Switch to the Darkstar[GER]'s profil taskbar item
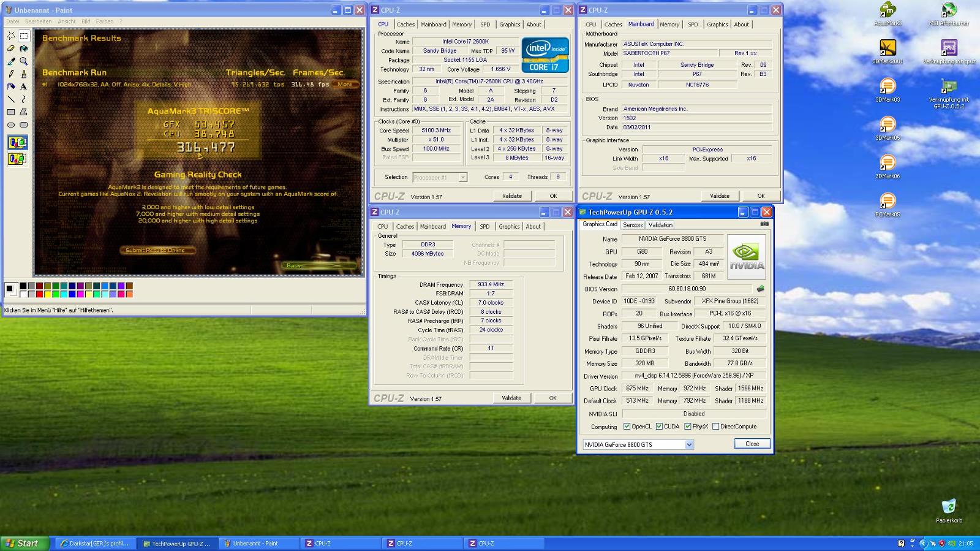 coord(94,543)
